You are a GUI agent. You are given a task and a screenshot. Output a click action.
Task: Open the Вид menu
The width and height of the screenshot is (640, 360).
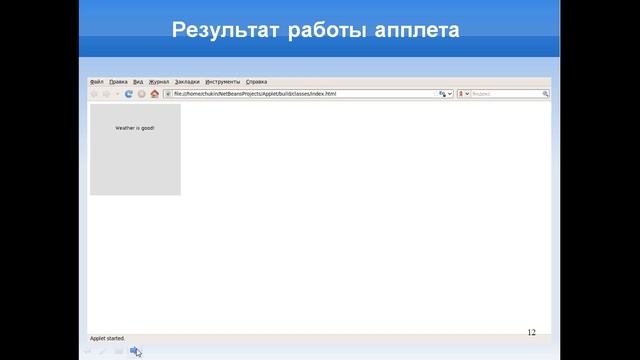(x=138, y=82)
